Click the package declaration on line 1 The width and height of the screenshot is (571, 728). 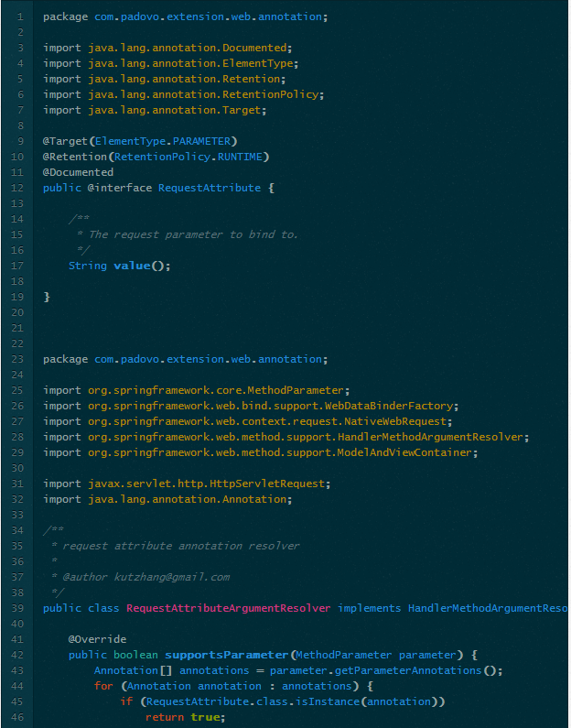coord(186,16)
